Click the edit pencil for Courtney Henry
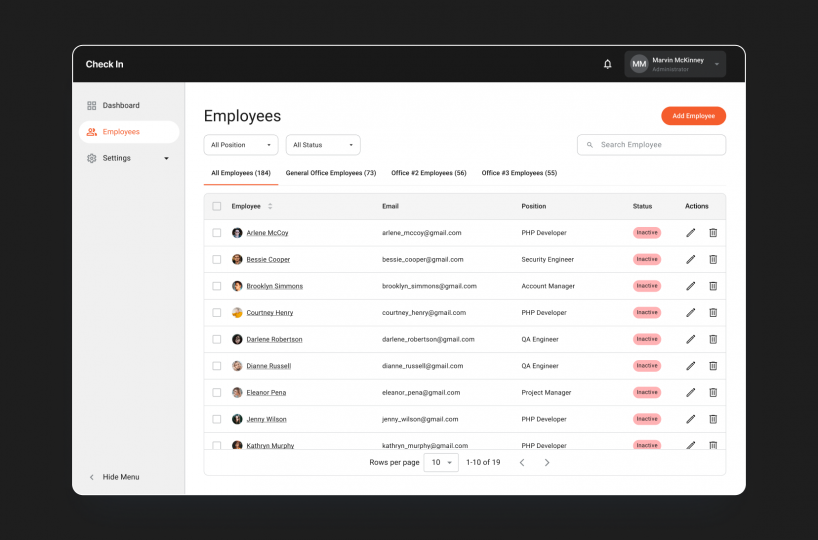The height and width of the screenshot is (540, 818). click(x=690, y=313)
